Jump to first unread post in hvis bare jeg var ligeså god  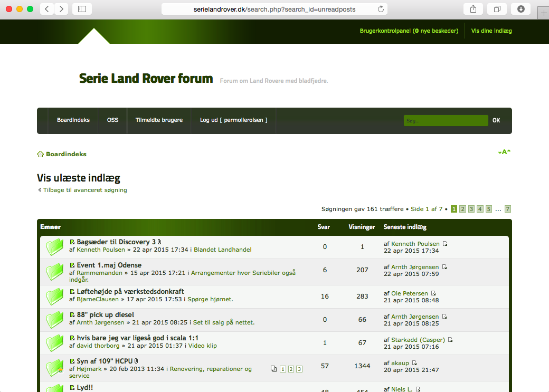coord(72,338)
